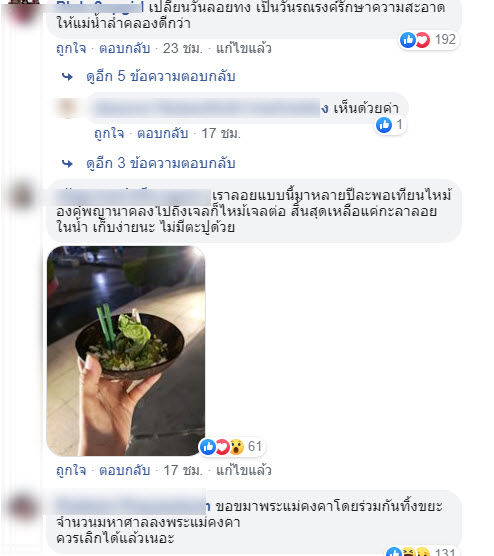Reply to the comment posted 23 ชม. ago
Viewport: 494px width, 556px height.
pyautogui.click(x=124, y=48)
